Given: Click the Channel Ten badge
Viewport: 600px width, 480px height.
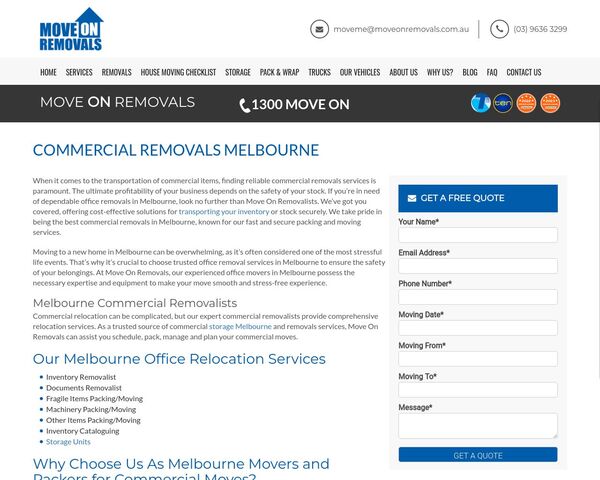Looking at the screenshot, I should point(503,103).
